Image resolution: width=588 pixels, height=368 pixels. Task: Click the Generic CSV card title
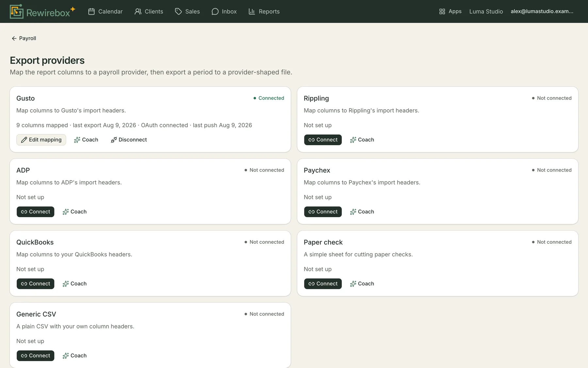(36, 314)
